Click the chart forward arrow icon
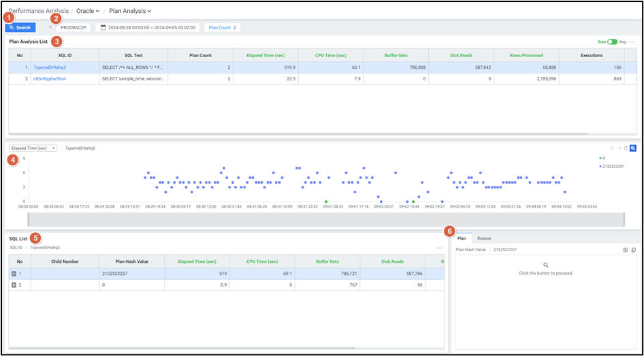 coord(618,148)
